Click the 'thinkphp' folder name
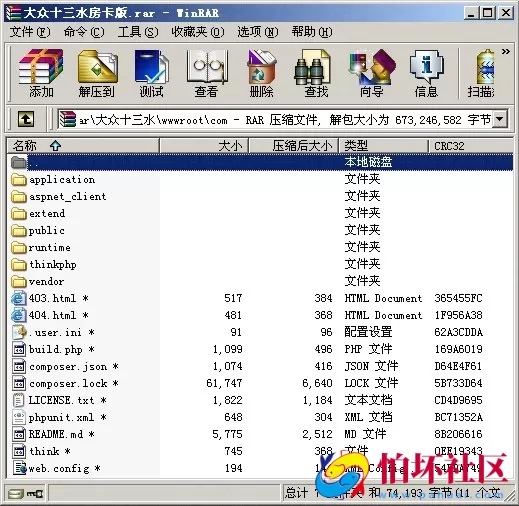 (x=53, y=265)
